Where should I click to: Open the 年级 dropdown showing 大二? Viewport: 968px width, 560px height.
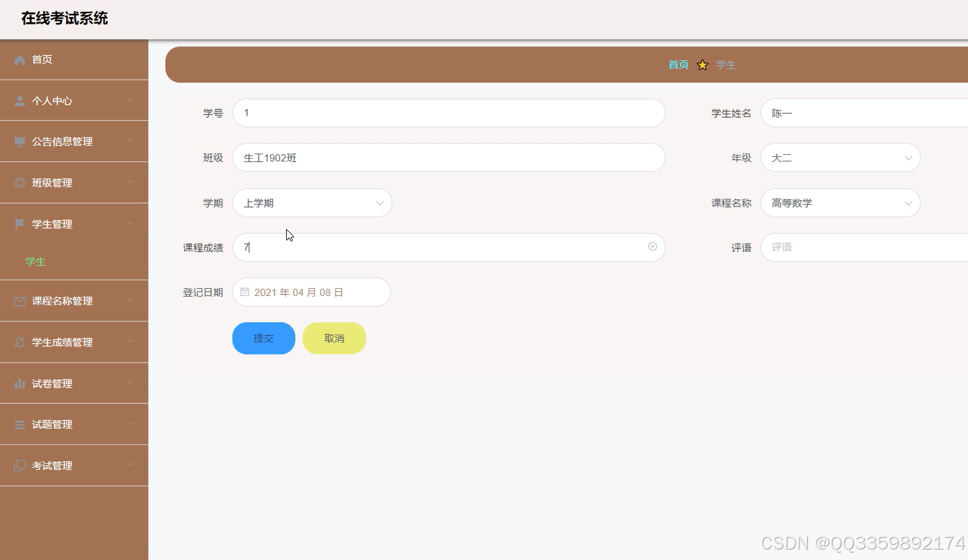click(x=841, y=157)
